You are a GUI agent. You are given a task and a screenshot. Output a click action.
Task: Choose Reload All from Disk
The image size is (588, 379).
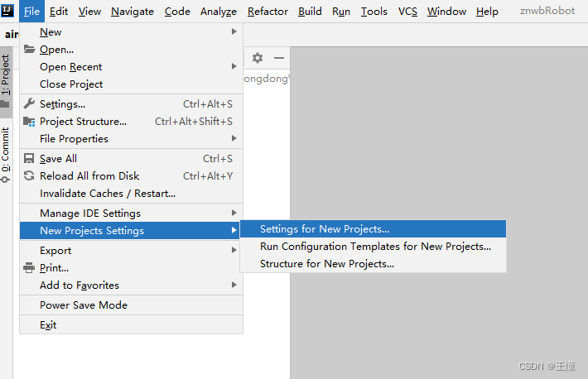point(131,175)
